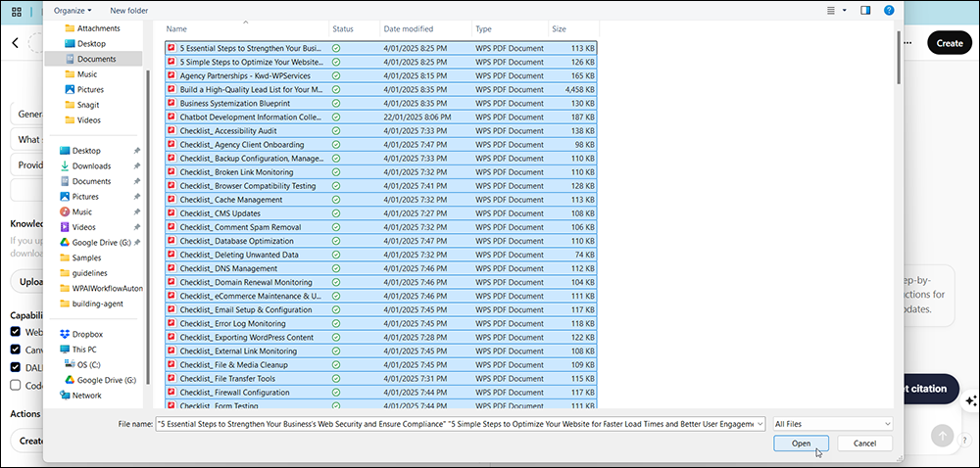This screenshot has width=980, height=468.
Task: Click the Cancel button
Action: pos(865,444)
